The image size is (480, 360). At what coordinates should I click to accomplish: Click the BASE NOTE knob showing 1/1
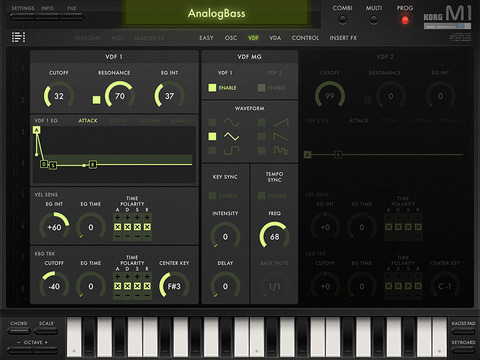point(274,286)
